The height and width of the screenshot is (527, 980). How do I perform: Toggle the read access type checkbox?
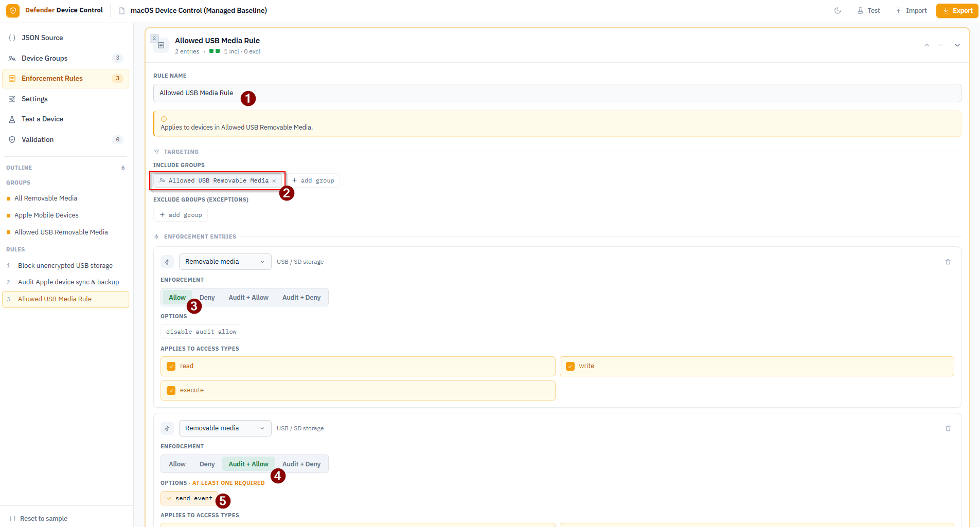pyautogui.click(x=171, y=366)
